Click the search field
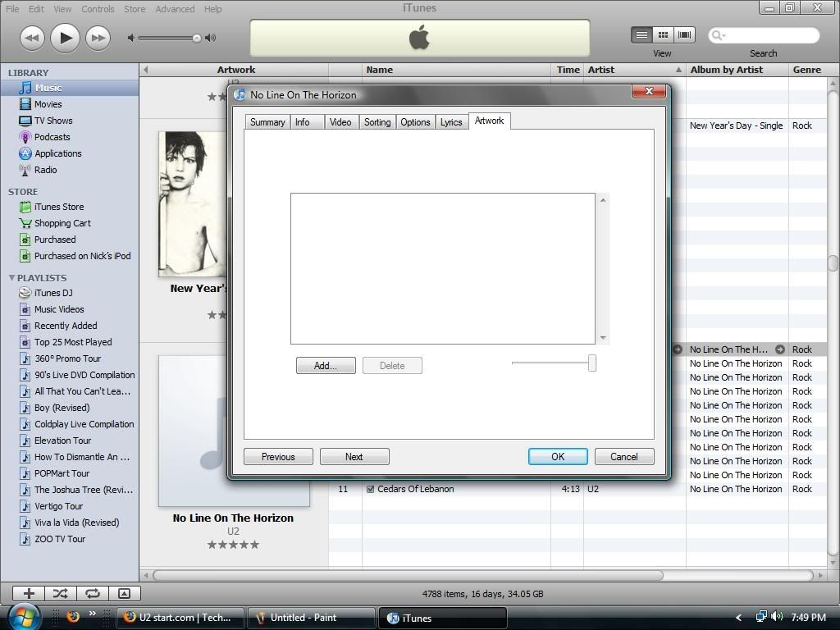 click(x=764, y=35)
